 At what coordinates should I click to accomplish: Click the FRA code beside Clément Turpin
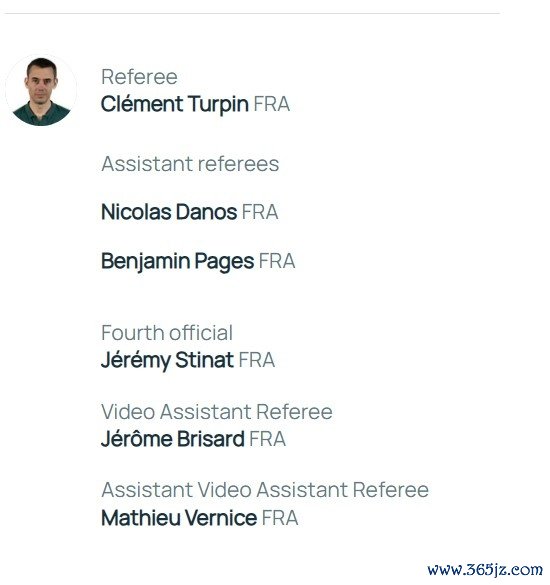tap(272, 104)
